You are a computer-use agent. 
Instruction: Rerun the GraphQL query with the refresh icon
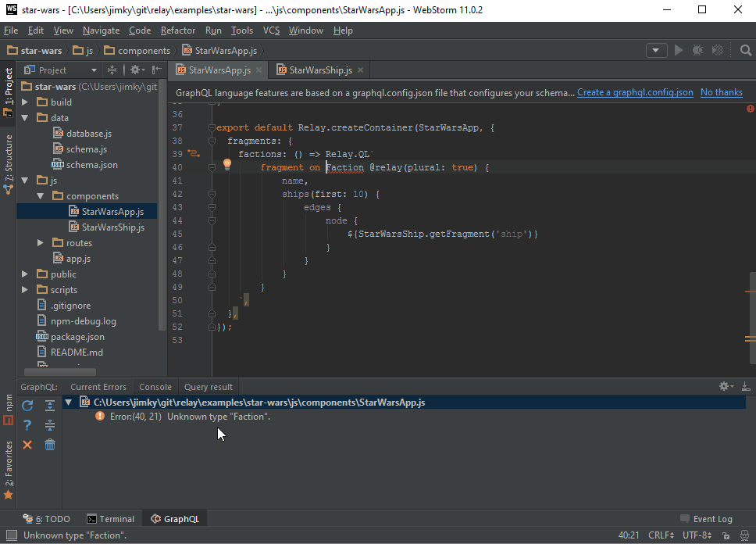point(27,405)
